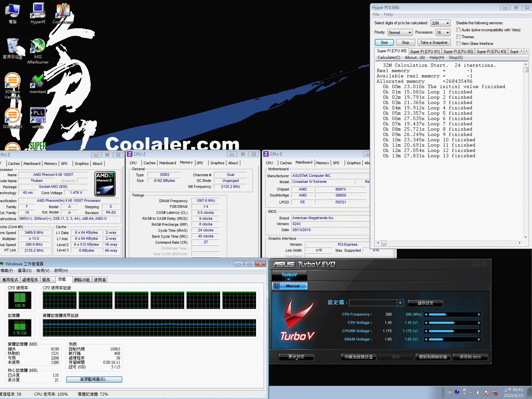Open the Priority Normal dropdown
Screen dimensions: 532x399
(x=400, y=32)
